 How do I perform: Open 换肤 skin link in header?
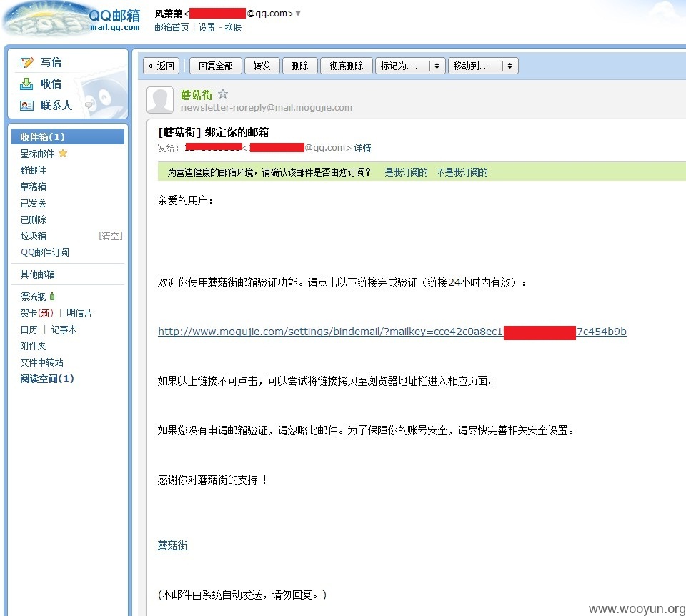pos(233,28)
